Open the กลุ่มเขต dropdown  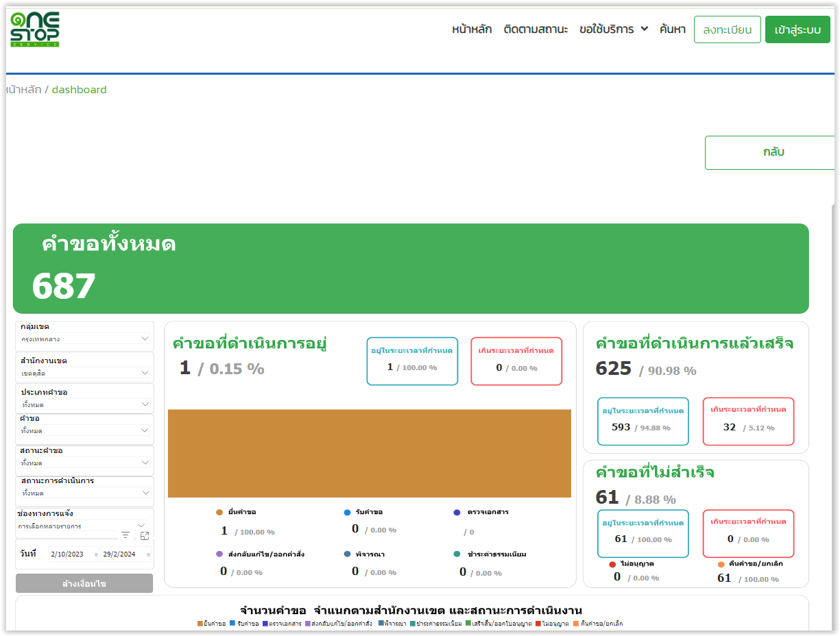point(85,339)
